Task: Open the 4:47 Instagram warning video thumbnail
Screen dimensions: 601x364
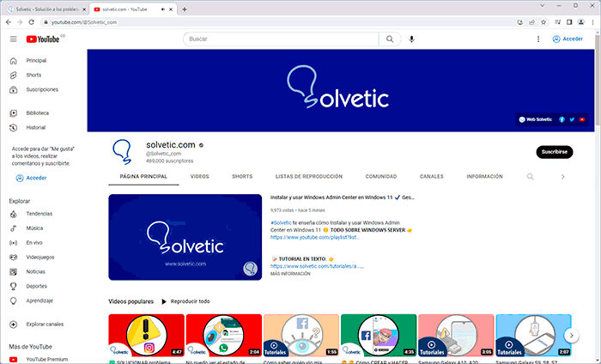Action: (x=147, y=336)
